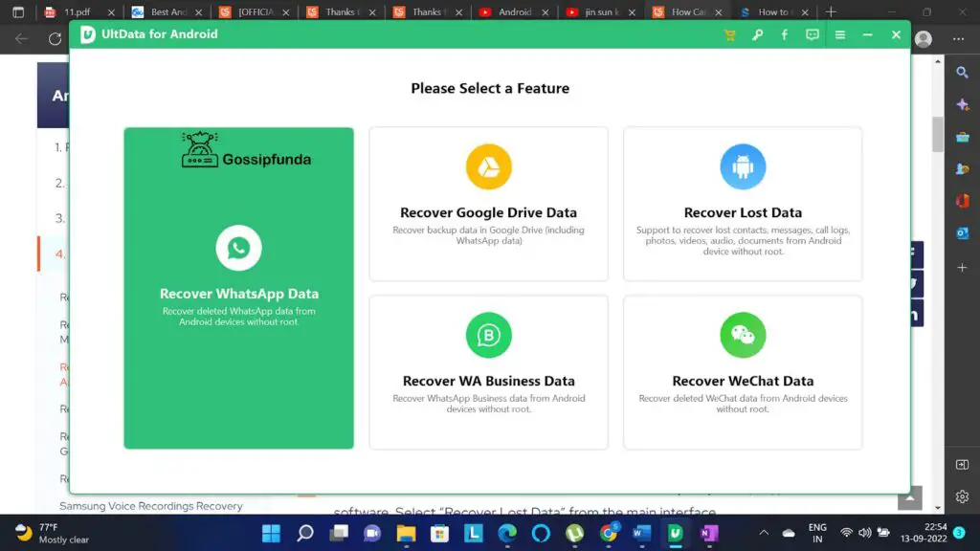Open Windows taskbar search
The width and height of the screenshot is (980, 551).
(x=305, y=533)
